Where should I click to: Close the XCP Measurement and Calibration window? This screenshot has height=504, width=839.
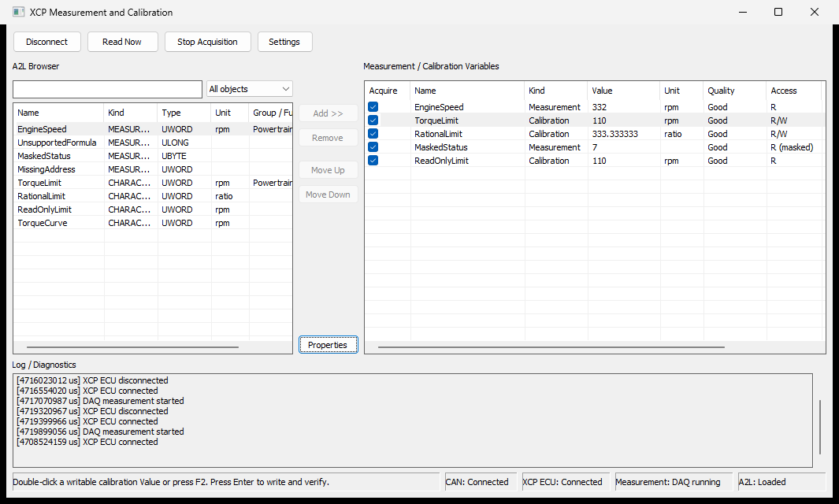pyautogui.click(x=815, y=12)
